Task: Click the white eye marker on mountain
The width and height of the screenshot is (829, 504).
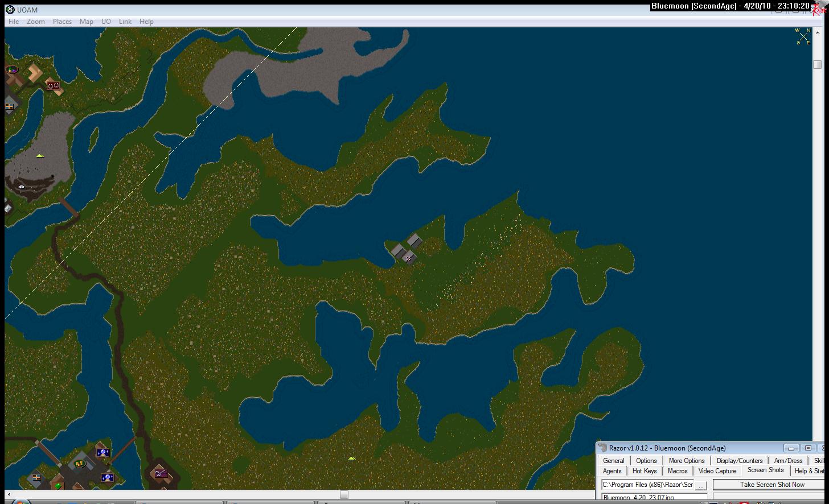Action: pos(22,187)
